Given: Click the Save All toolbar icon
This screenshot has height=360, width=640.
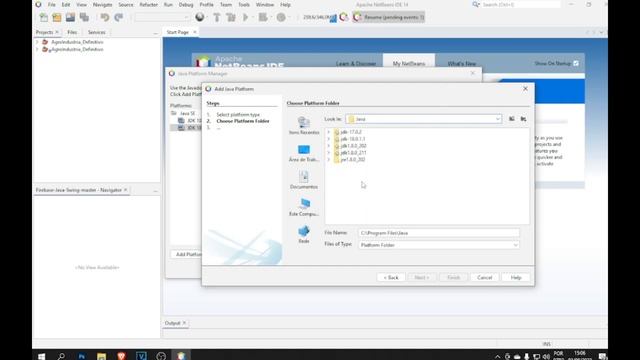Looking at the screenshot, I should click(84, 17).
